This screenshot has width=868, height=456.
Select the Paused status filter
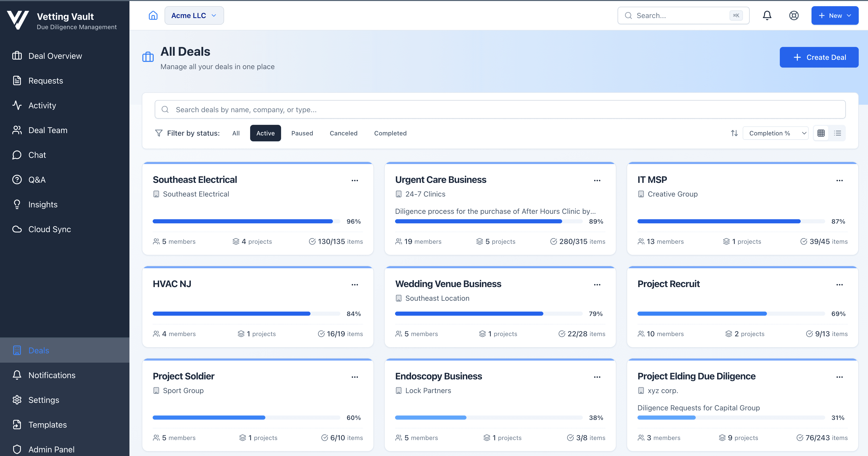302,133
